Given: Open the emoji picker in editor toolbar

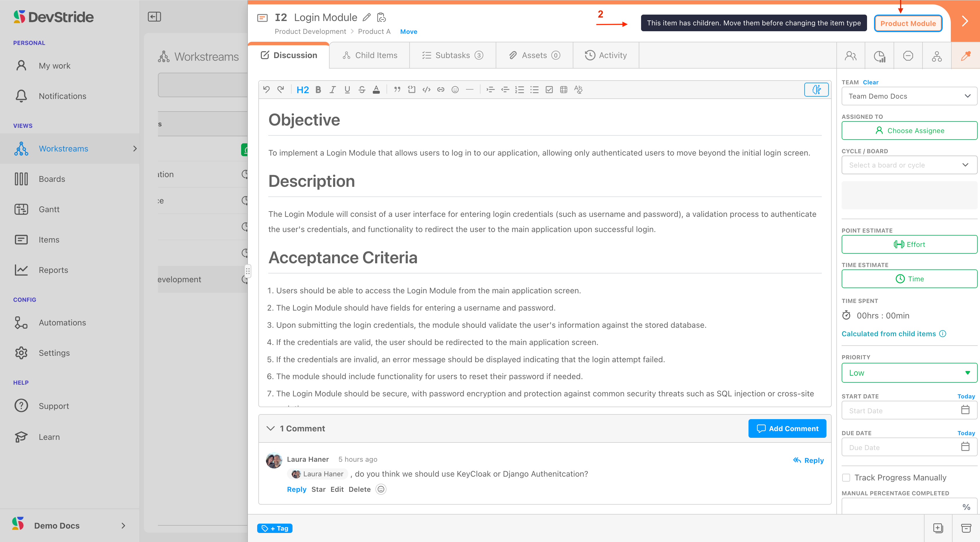Looking at the screenshot, I should pyautogui.click(x=455, y=89).
